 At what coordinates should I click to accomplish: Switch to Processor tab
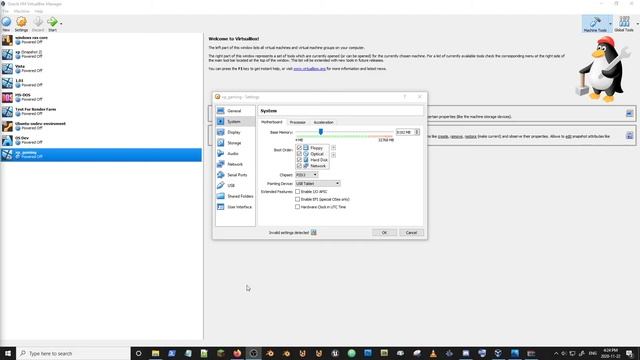click(x=298, y=122)
